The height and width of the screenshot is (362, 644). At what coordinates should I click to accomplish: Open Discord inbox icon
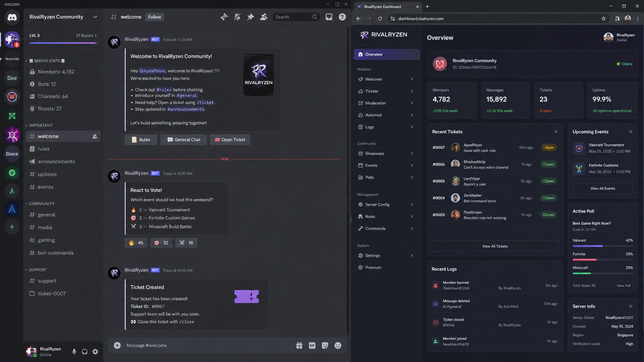329,17
